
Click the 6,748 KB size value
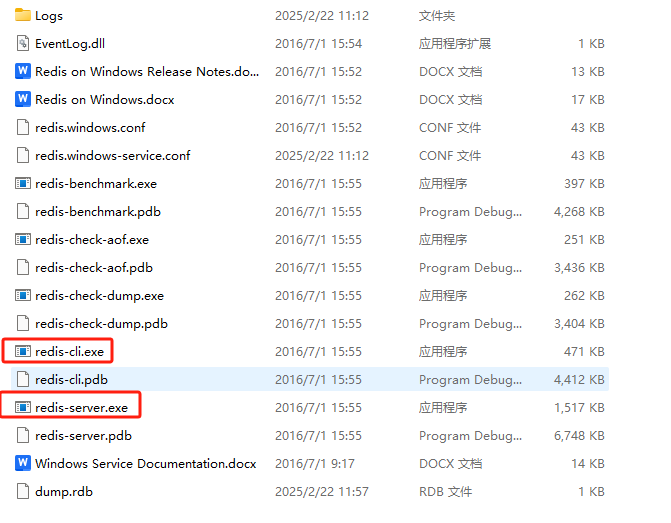pos(579,436)
